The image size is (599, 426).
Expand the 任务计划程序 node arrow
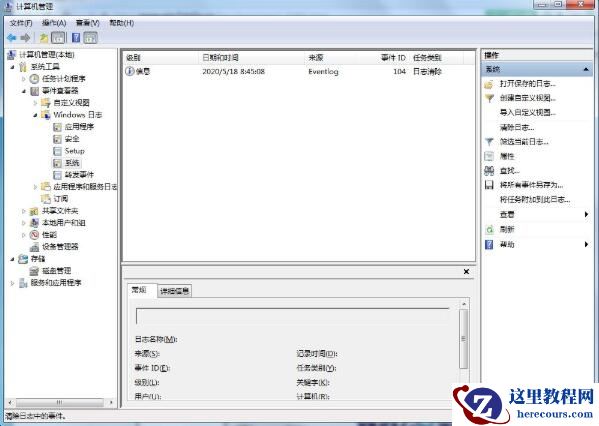coord(24,79)
